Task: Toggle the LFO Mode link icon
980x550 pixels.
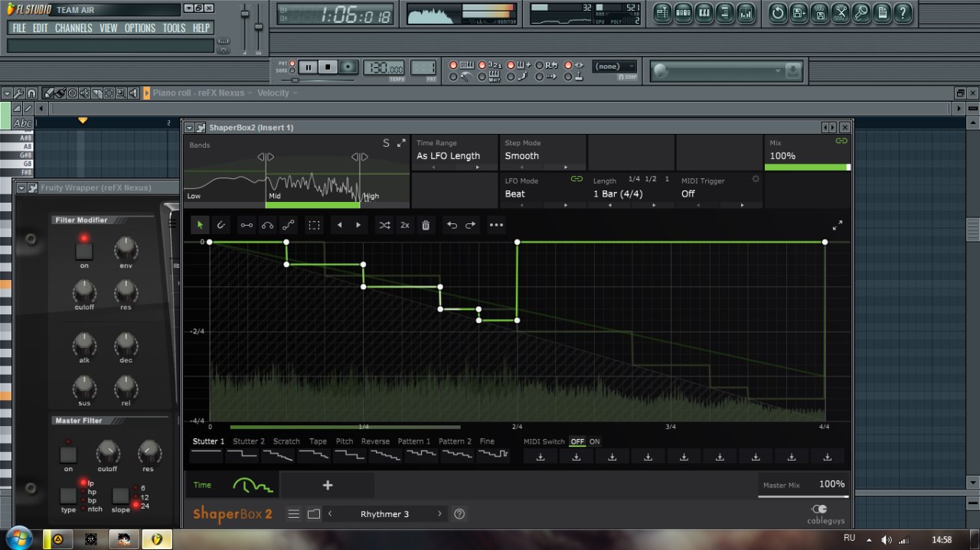Action: pyautogui.click(x=577, y=179)
